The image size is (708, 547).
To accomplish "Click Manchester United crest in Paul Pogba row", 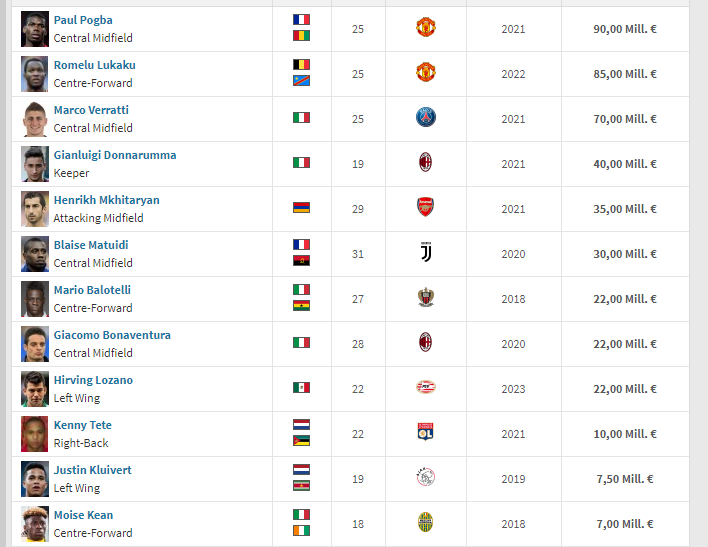I will click(426, 28).
